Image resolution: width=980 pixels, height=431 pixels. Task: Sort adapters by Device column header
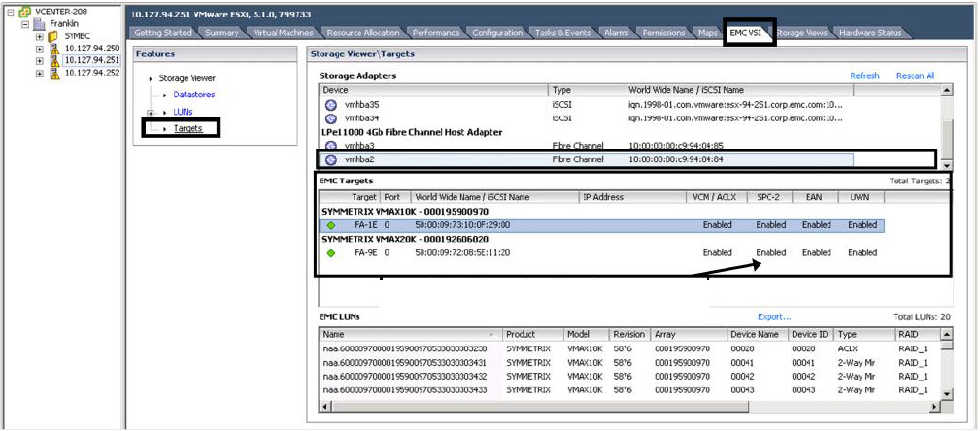point(434,90)
